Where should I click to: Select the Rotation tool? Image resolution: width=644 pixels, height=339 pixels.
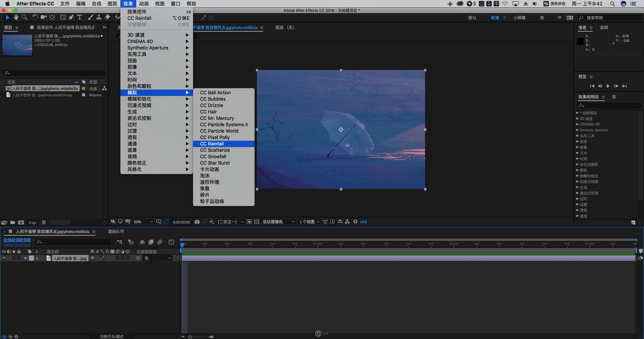coord(35,17)
